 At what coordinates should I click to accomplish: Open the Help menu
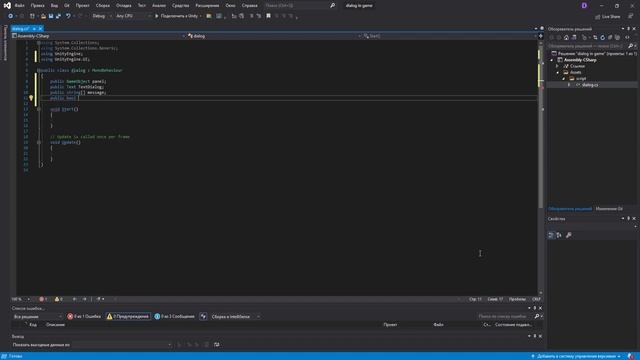pos(249,6)
